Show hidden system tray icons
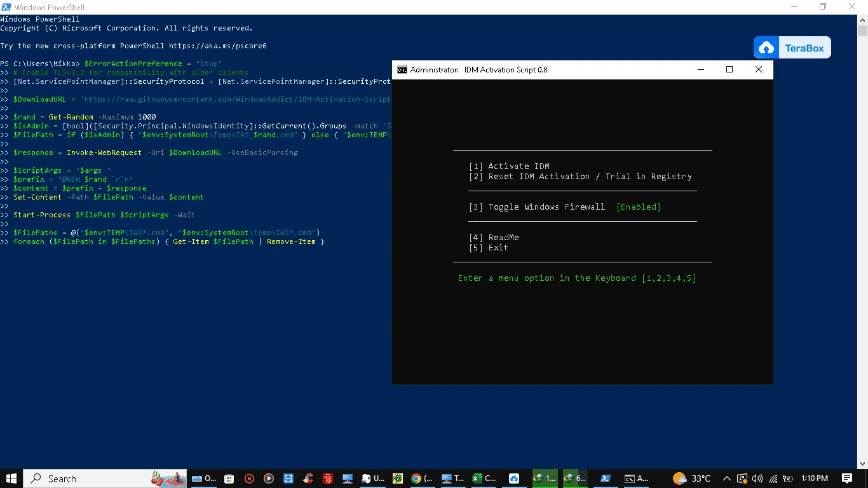This screenshot has height=488, width=868. click(727, 478)
